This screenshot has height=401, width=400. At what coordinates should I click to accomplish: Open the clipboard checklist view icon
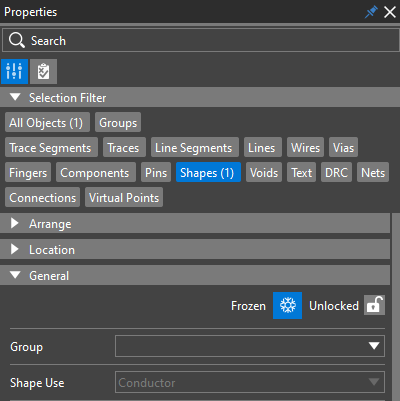click(43, 71)
